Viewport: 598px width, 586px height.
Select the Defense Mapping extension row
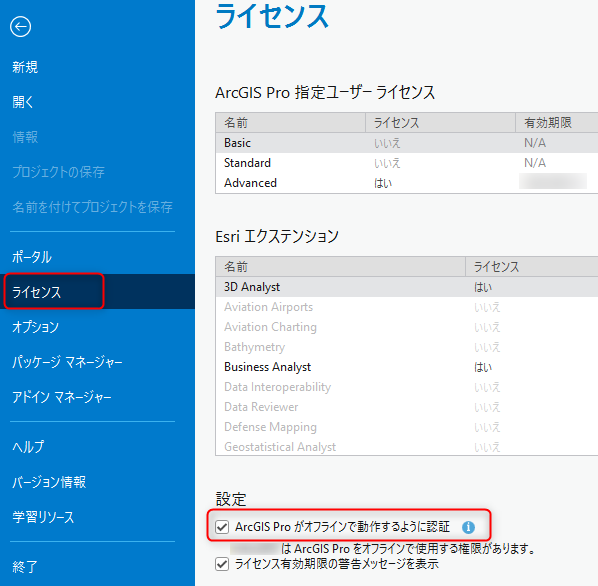(407, 427)
